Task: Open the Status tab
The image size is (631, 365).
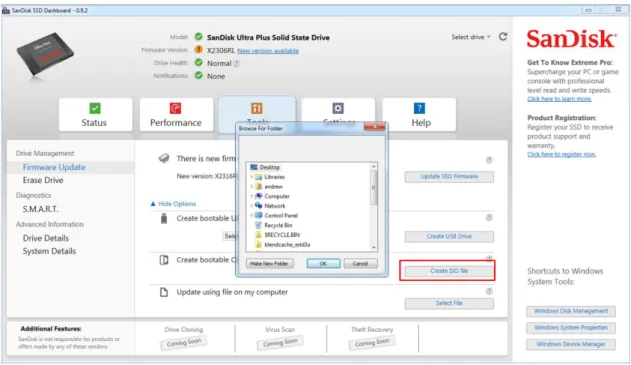Action: coord(95,115)
